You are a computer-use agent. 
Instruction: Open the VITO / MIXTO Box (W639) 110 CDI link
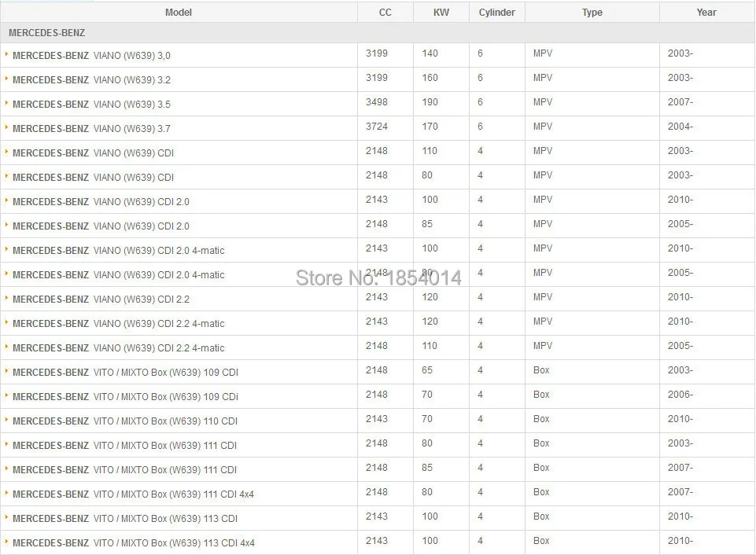(125, 421)
